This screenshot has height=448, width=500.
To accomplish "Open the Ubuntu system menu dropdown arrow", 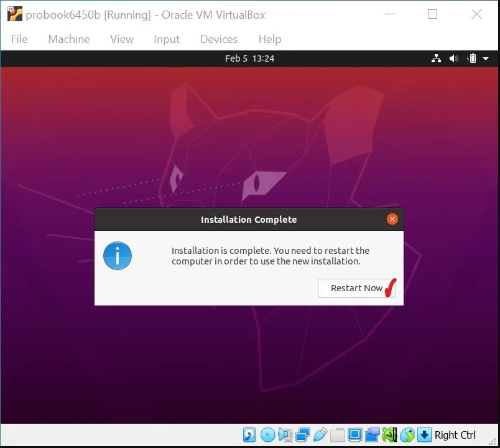I will 485,58.
